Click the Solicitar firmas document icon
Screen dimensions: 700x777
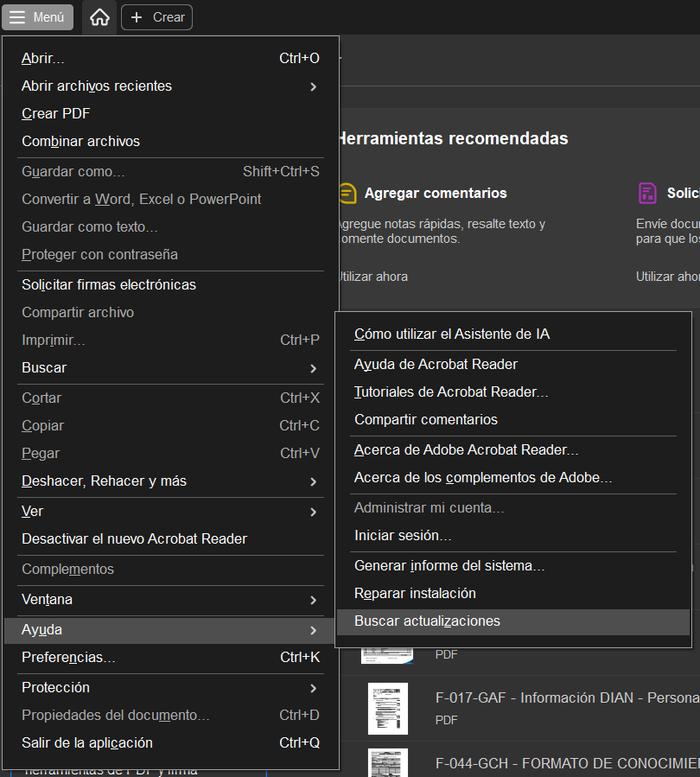point(647,194)
